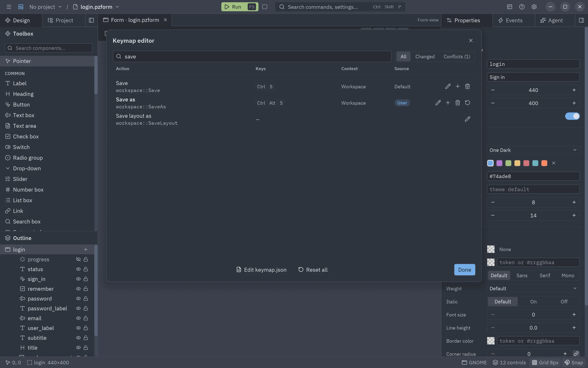The height and width of the screenshot is (368, 588).
Task: Edit keybinding for Save as
Action: 438,103
